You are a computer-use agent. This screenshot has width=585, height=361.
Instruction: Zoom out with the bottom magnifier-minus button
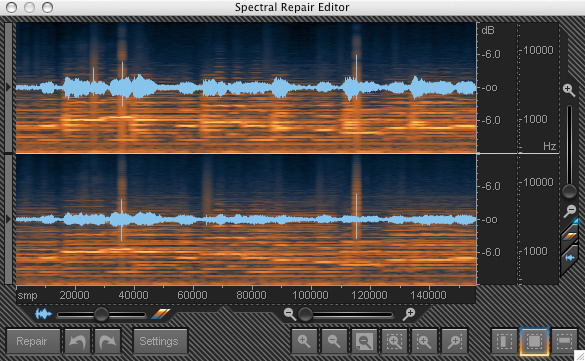(334, 341)
